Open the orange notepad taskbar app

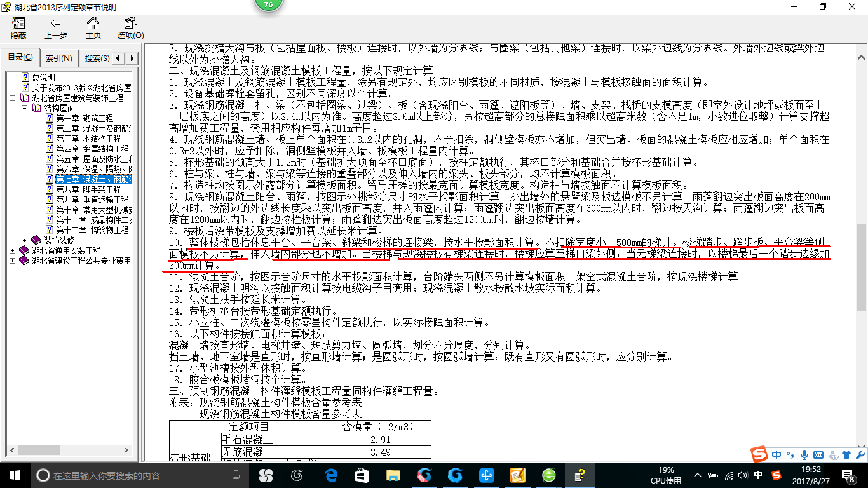(517, 475)
